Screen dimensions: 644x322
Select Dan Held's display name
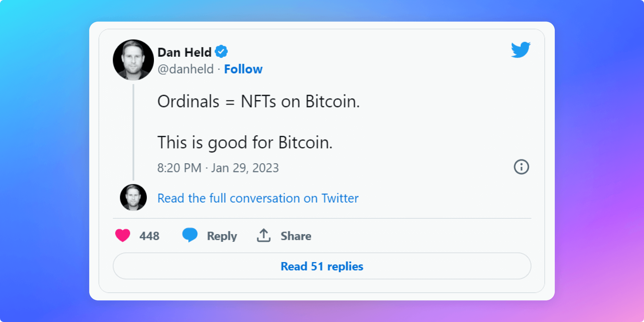(184, 52)
